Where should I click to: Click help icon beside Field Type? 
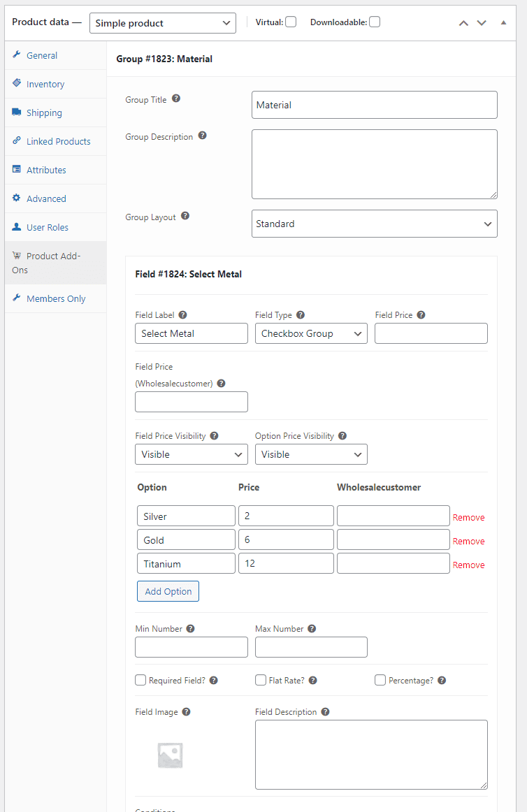click(301, 315)
